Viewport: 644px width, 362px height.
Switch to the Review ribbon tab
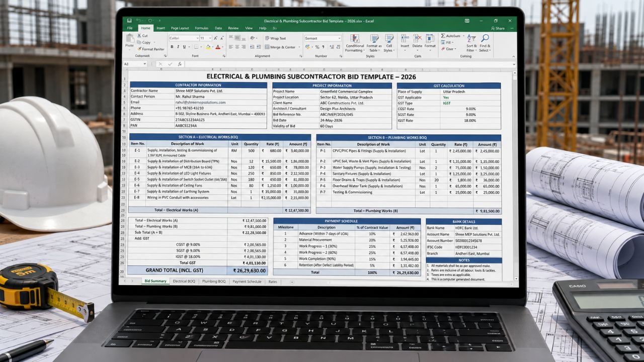point(233,28)
